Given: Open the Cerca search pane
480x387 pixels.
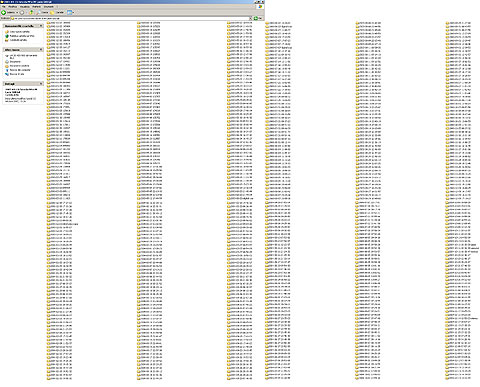Looking at the screenshot, I should (42, 12).
